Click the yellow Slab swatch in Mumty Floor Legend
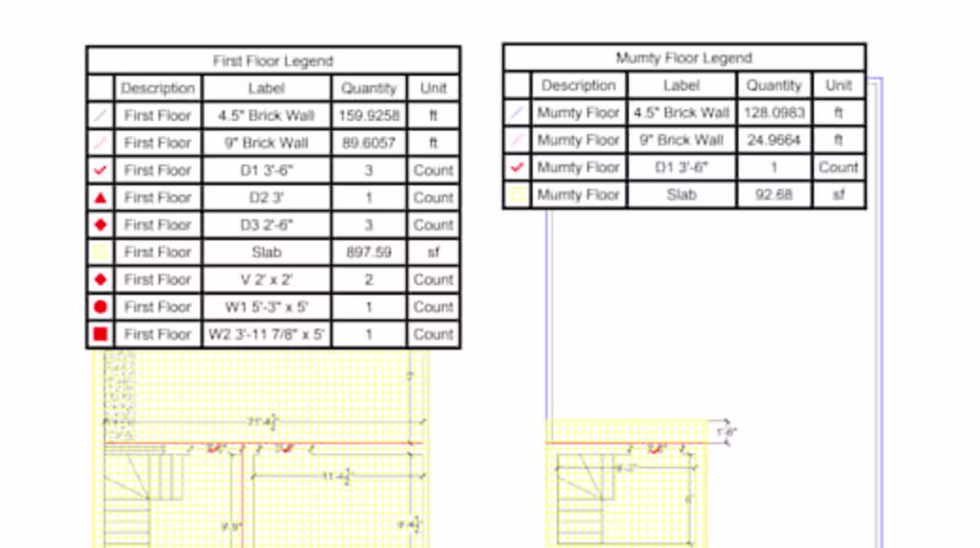This screenshot has width=980, height=548. [517, 195]
